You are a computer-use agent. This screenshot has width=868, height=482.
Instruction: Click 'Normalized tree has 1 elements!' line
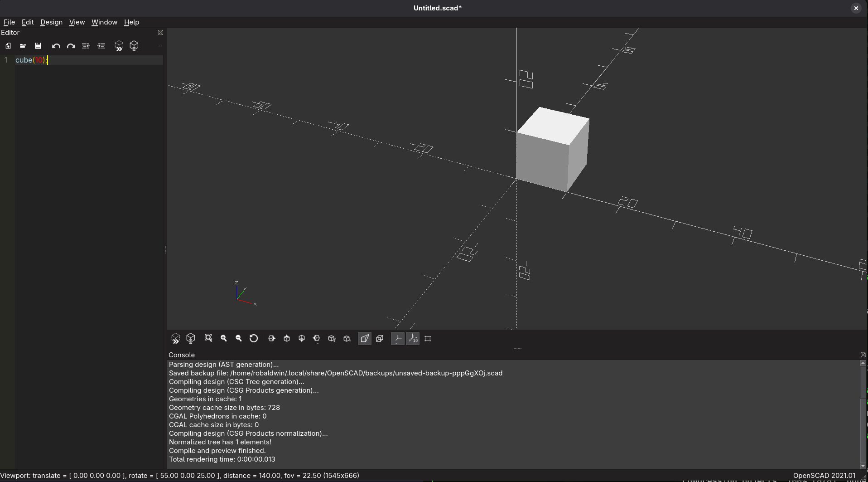[220, 442]
